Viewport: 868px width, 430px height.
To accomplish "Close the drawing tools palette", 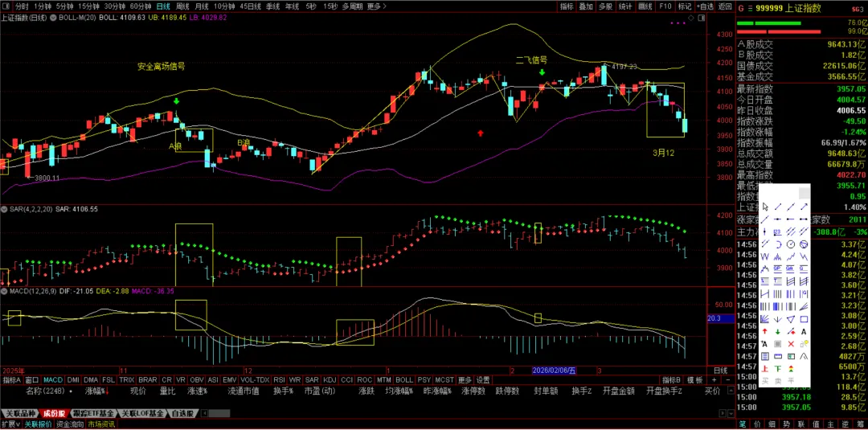I will [x=805, y=192].
